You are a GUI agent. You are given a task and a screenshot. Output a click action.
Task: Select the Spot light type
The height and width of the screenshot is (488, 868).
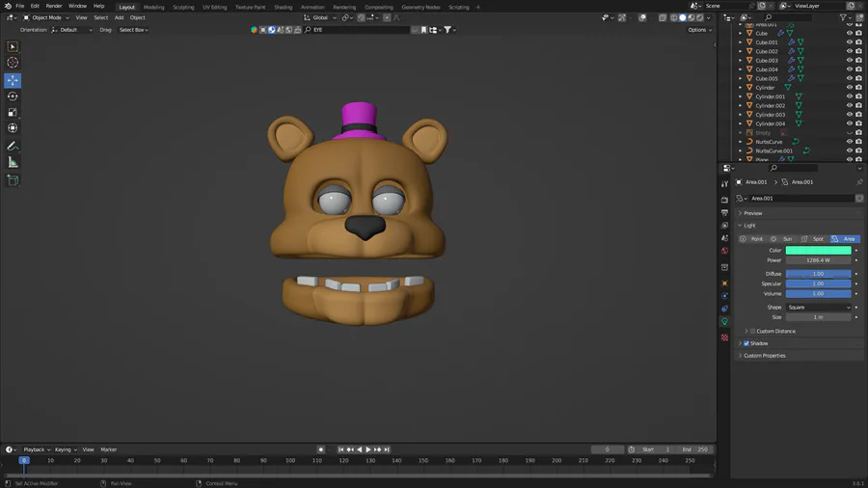click(x=813, y=239)
